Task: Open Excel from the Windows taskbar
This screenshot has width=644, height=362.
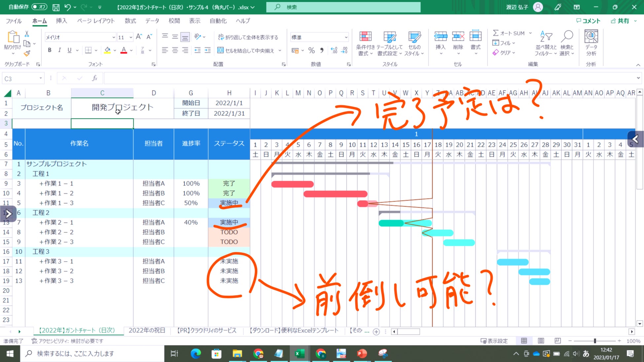Action: click(299, 354)
